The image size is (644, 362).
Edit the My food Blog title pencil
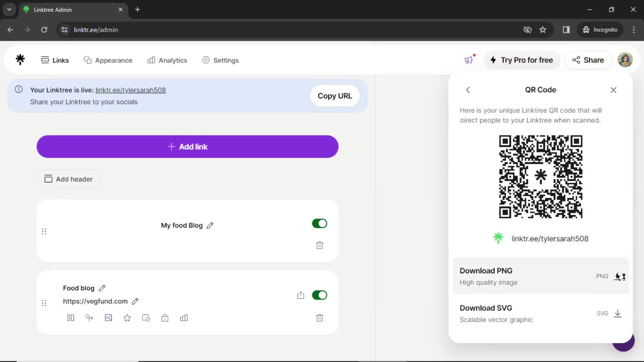click(x=210, y=226)
